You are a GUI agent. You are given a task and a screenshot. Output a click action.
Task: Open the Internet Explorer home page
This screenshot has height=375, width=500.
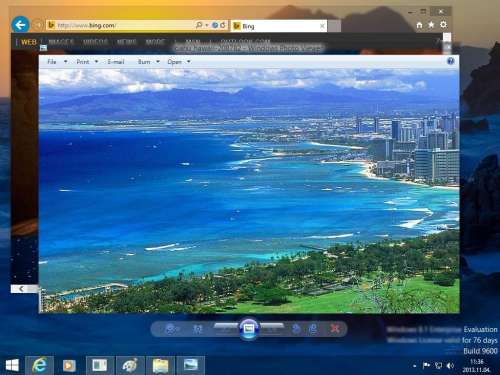pyautogui.click(x=419, y=25)
